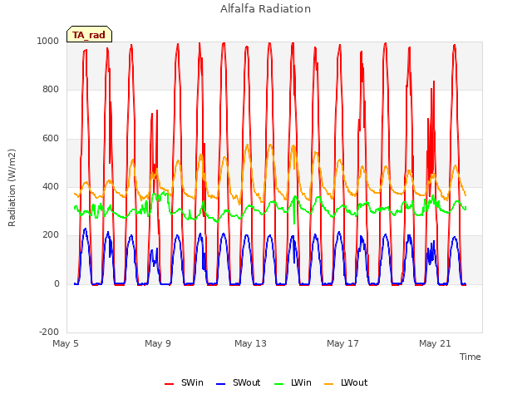The width and height of the screenshot is (532, 399).
Task: Click the May 13 x-axis label
Action: (250, 343)
